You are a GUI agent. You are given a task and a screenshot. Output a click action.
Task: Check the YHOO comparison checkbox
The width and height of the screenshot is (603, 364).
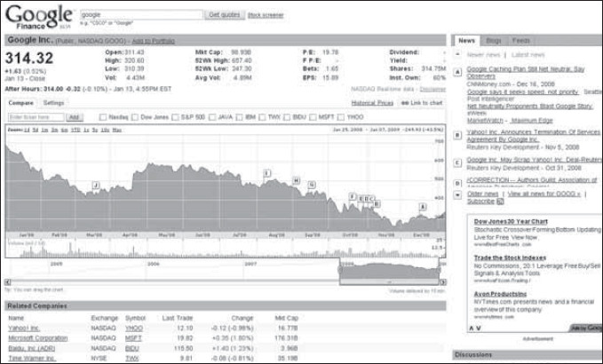click(341, 117)
